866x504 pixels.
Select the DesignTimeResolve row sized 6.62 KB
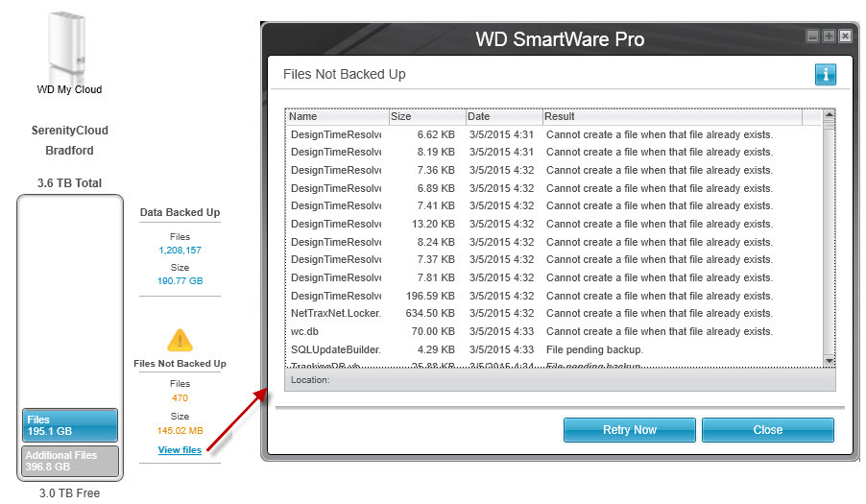[554, 134]
